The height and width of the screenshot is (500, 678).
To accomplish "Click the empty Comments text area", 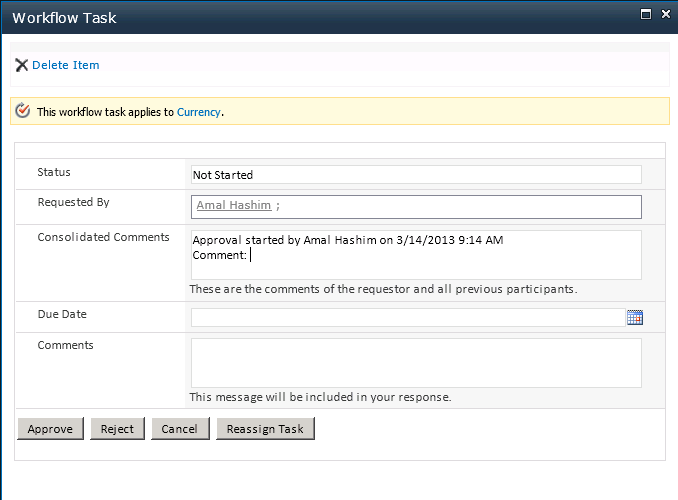I will [x=416, y=363].
